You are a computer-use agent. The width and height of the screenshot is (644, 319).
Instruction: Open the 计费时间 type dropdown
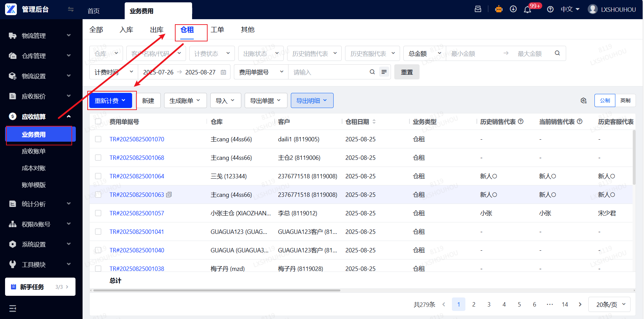coord(114,72)
